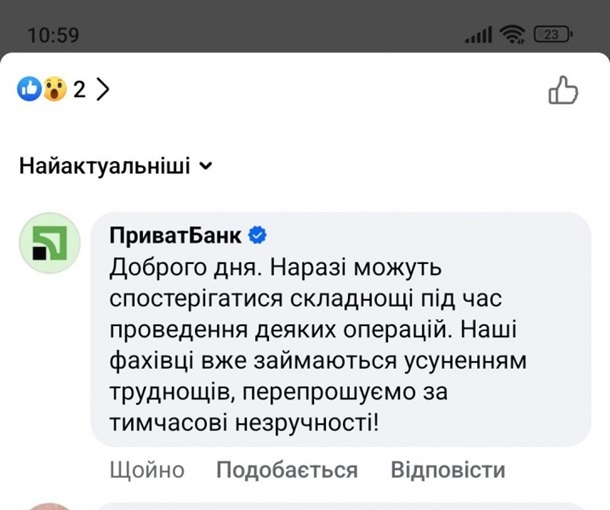Tap Відповісти to reply to ПриватБанк

[448, 470]
